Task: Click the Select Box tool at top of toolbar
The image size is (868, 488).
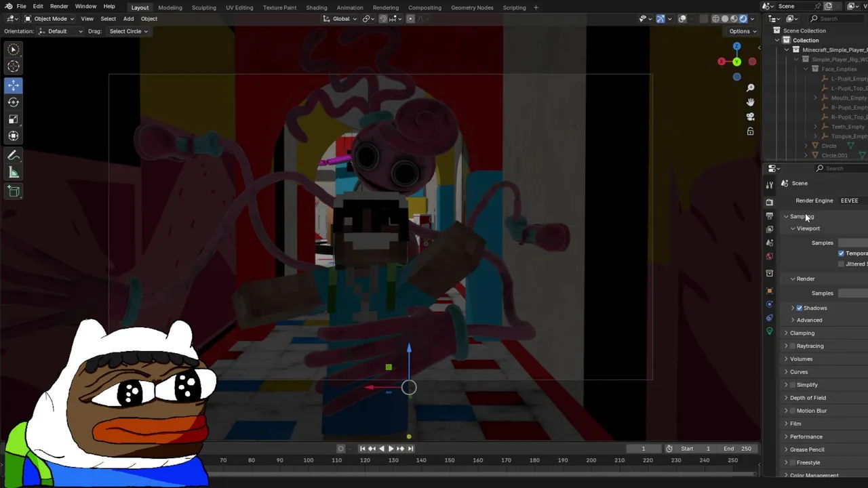Action: 14,49
